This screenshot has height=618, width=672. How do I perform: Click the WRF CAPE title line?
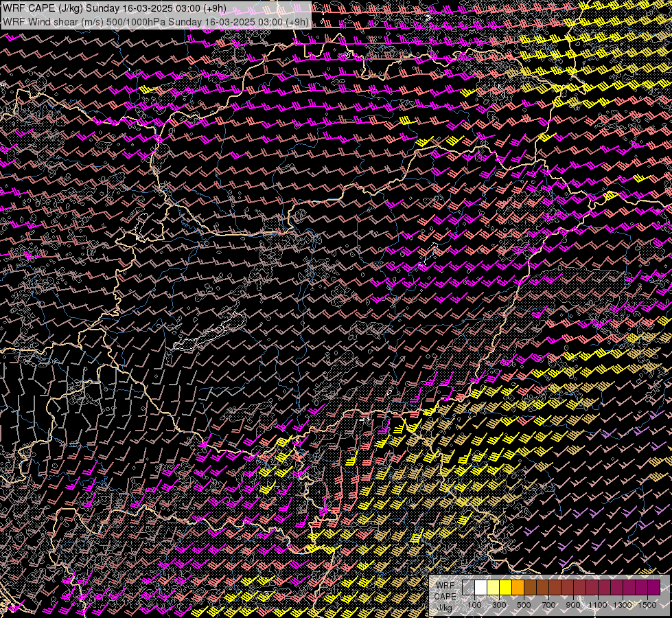pyautogui.click(x=115, y=8)
